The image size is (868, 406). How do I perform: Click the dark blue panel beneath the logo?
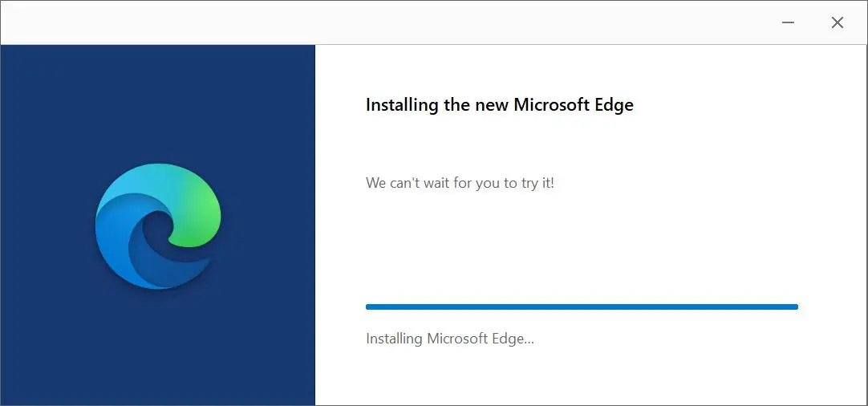pyautogui.click(x=158, y=349)
